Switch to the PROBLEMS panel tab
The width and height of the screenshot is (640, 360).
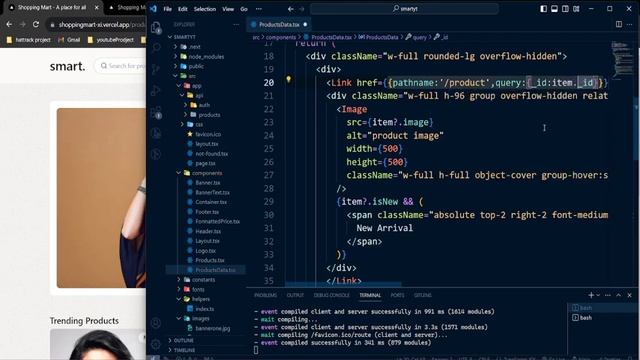(x=265, y=295)
